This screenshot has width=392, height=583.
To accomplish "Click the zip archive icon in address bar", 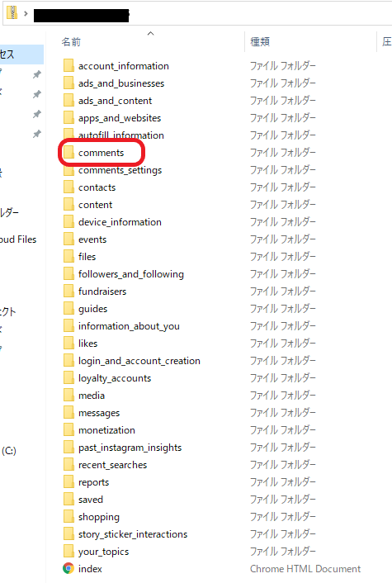I will pos(12,13).
